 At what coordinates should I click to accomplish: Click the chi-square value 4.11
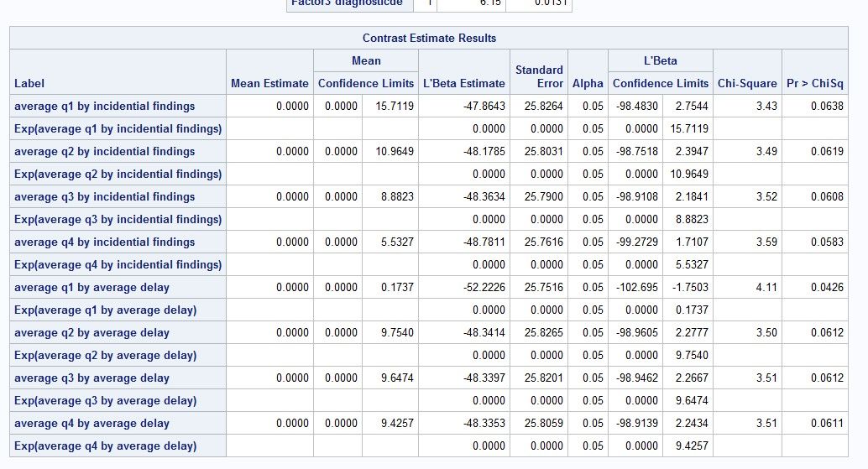766,287
